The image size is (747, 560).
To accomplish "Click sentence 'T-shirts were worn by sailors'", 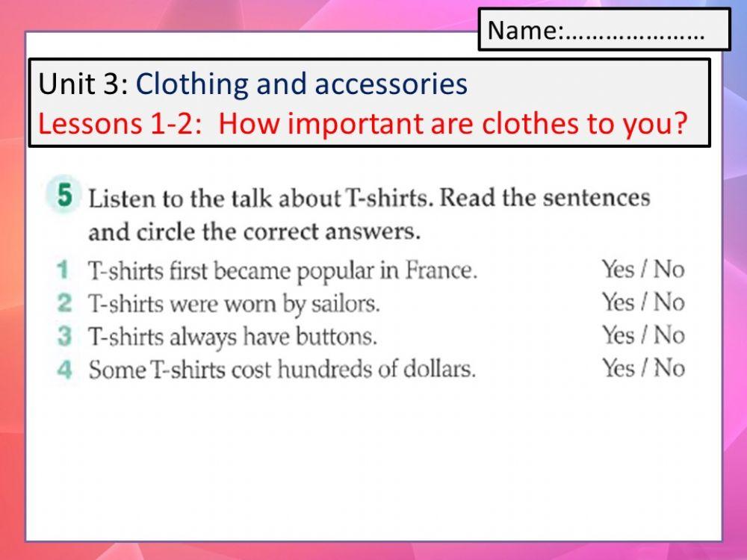I will [234, 304].
